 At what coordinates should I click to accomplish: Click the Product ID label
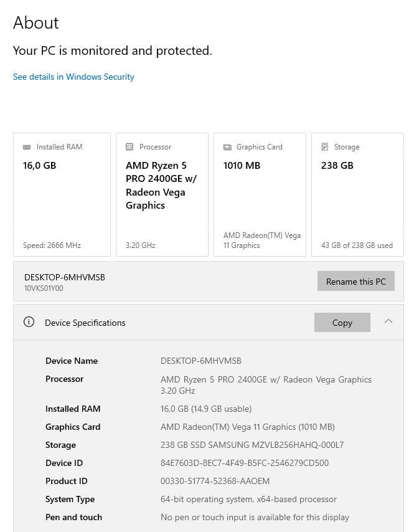[67, 481]
